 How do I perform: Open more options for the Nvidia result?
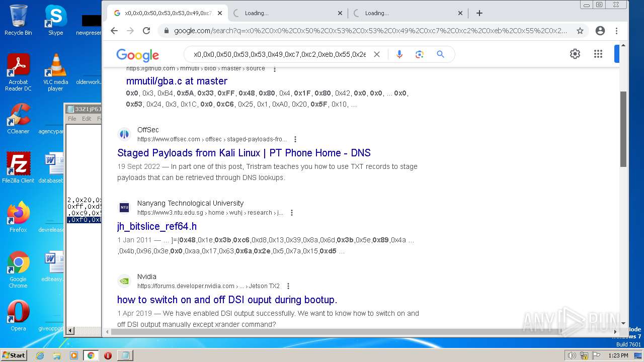[x=288, y=286]
